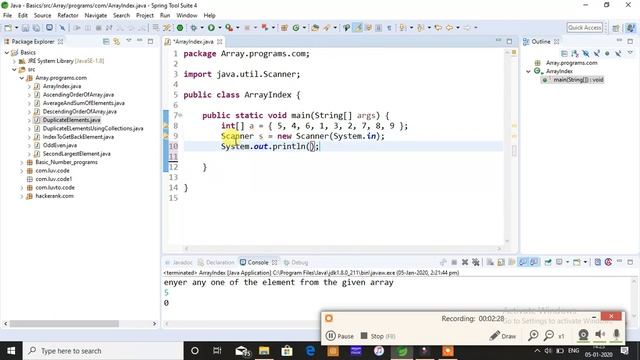Image resolution: width=640 pixels, height=360 pixels.
Task: Stop the screen recording
Action: (x=378, y=336)
